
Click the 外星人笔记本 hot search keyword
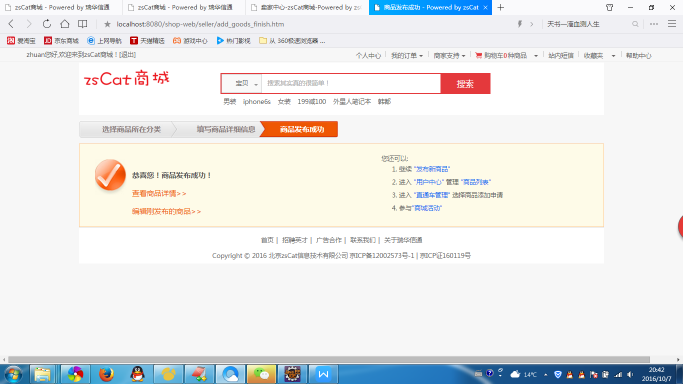coord(352,101)
